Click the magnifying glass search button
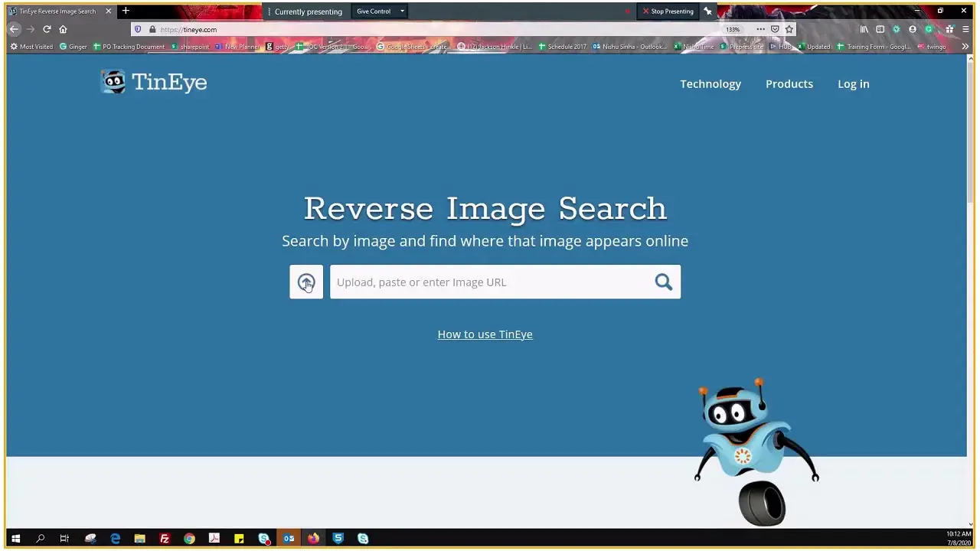Screen dimensions: 980x551 pyautogui.click(x=663, y=282)
